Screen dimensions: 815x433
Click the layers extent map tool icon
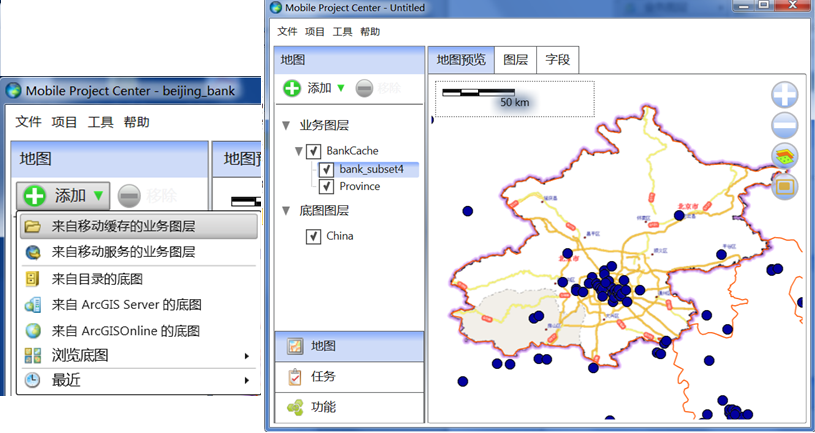pyautogui.click(x=784, y=155)
